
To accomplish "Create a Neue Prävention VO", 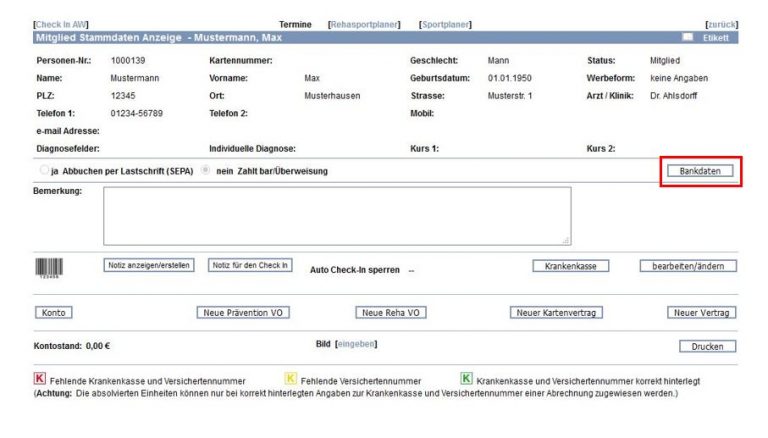I will (246, 313).
